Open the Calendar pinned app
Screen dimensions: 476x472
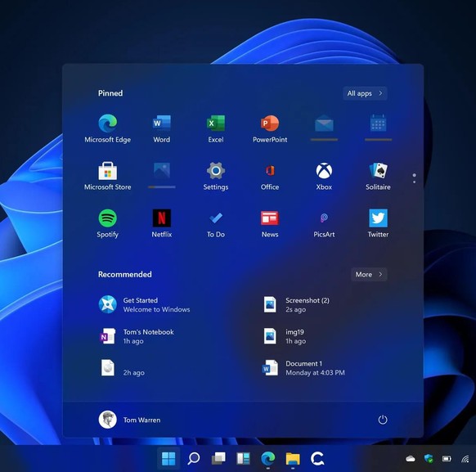[x=378, y=128]
